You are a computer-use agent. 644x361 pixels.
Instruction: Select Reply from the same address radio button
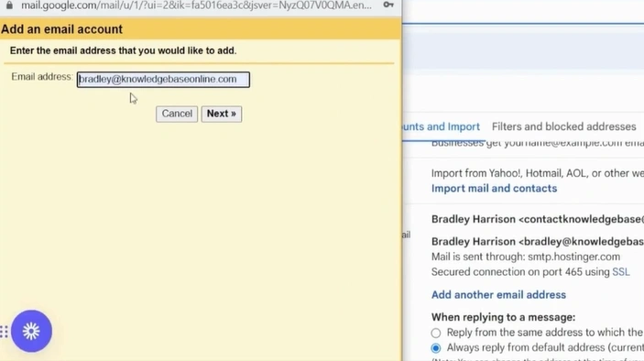436,333
